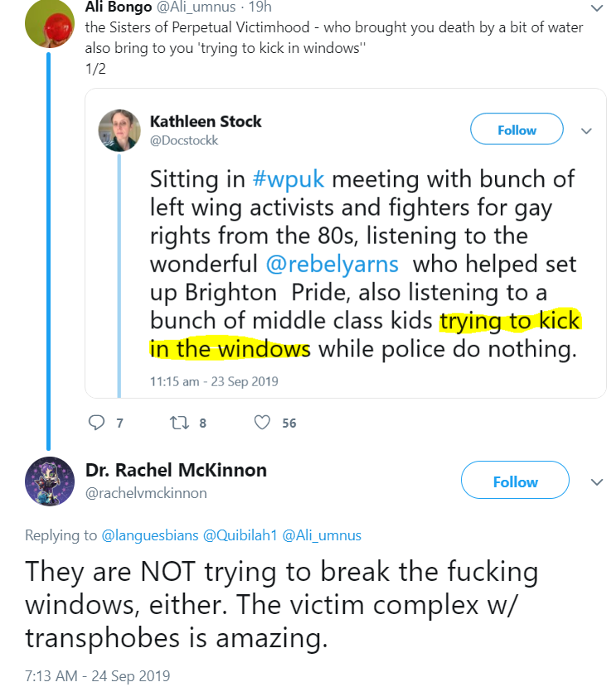Open Dr. Rachel McKinnon's avatar image
This screenshot has height=687, width=616.
tap(50, 481)
